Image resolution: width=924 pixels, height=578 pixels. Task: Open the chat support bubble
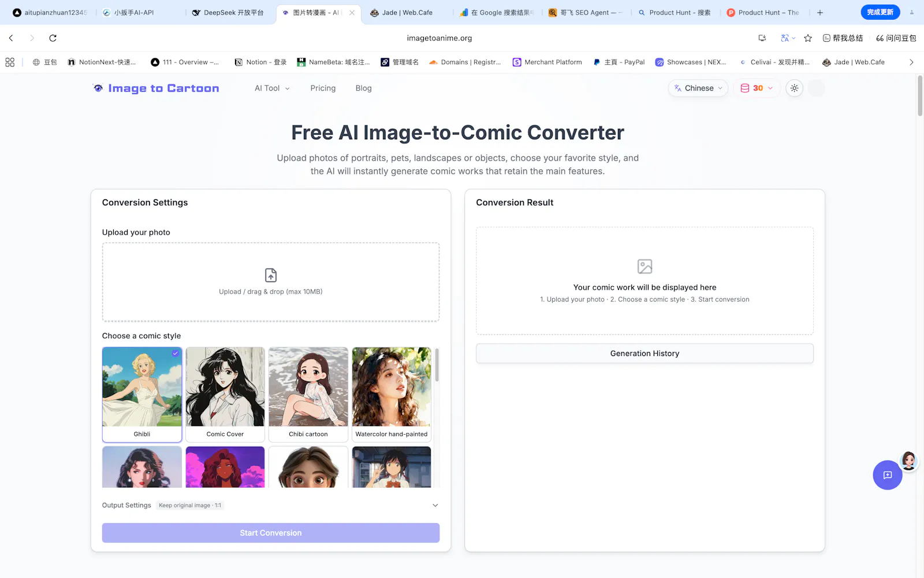pos(888,475)
